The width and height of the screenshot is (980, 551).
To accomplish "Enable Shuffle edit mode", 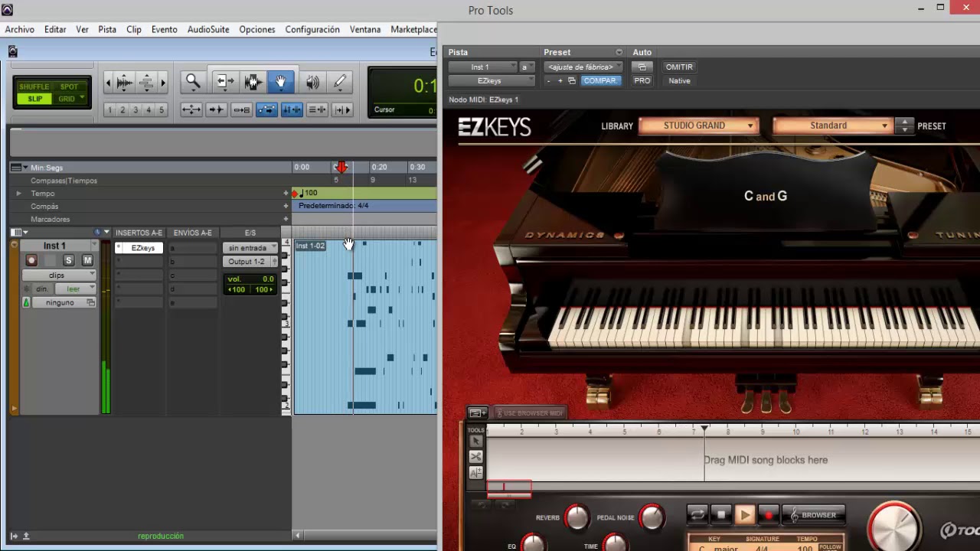I will pos(34,86).
